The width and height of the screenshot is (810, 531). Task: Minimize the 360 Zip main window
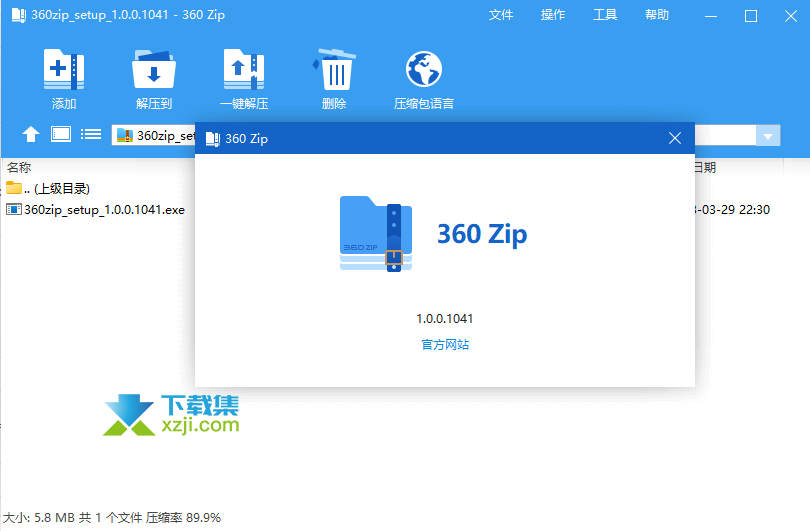711,16
